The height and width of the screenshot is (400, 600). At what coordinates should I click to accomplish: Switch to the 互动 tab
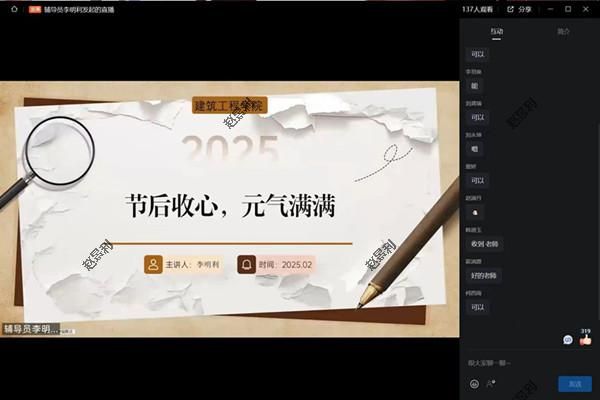coord(497,32)
